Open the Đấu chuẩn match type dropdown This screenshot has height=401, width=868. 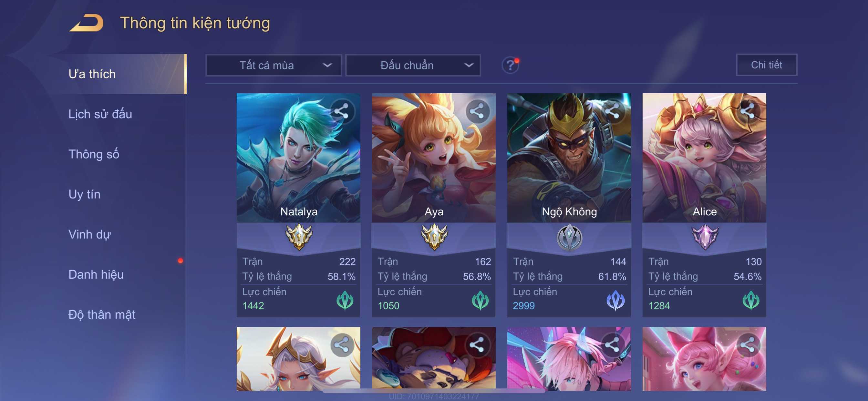pos(413,65)
